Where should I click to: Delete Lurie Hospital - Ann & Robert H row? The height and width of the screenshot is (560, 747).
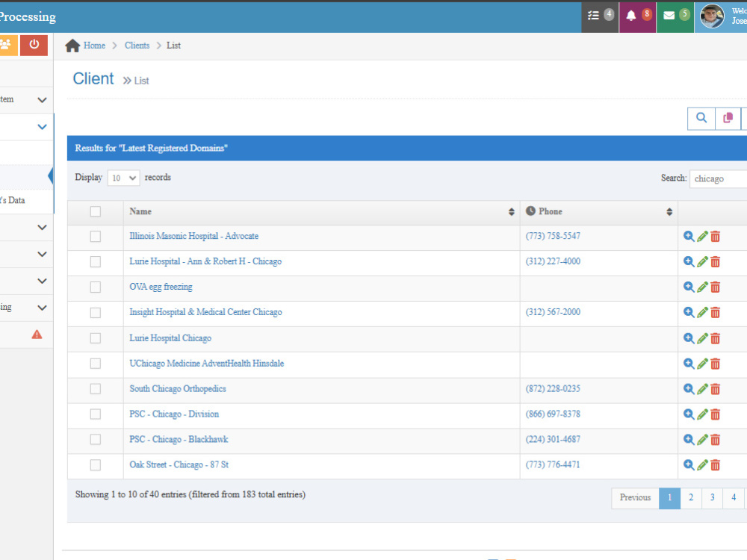click(715, 262)
